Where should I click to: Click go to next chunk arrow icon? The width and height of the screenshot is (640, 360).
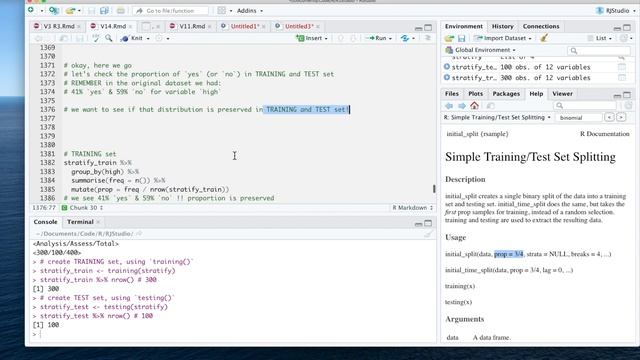tap(353, 38)
